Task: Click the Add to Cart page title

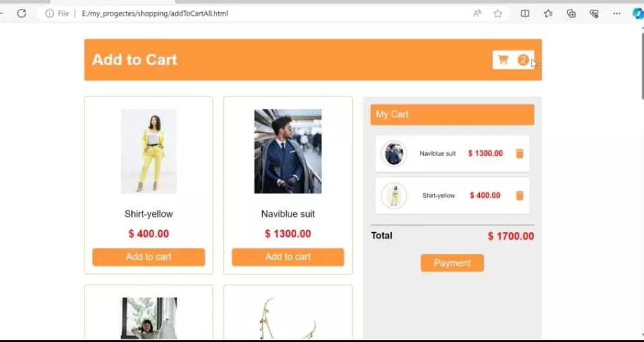Action: pyautogui.click(x=135, y=59)
